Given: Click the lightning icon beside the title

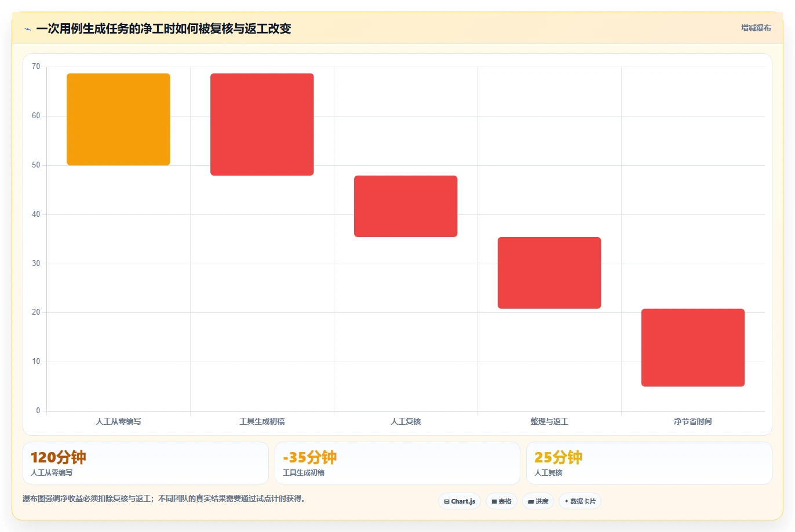Looking at the screenshot, I should [x=27, y=29].
